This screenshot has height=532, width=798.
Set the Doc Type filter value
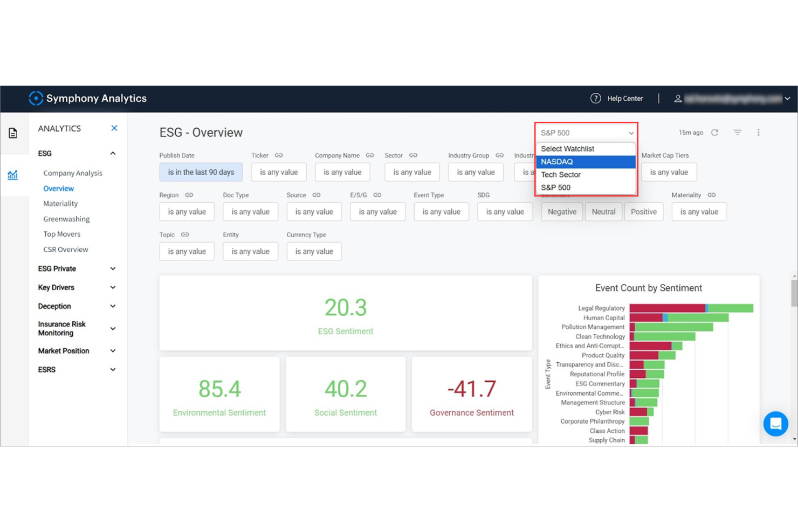(250, 212)
